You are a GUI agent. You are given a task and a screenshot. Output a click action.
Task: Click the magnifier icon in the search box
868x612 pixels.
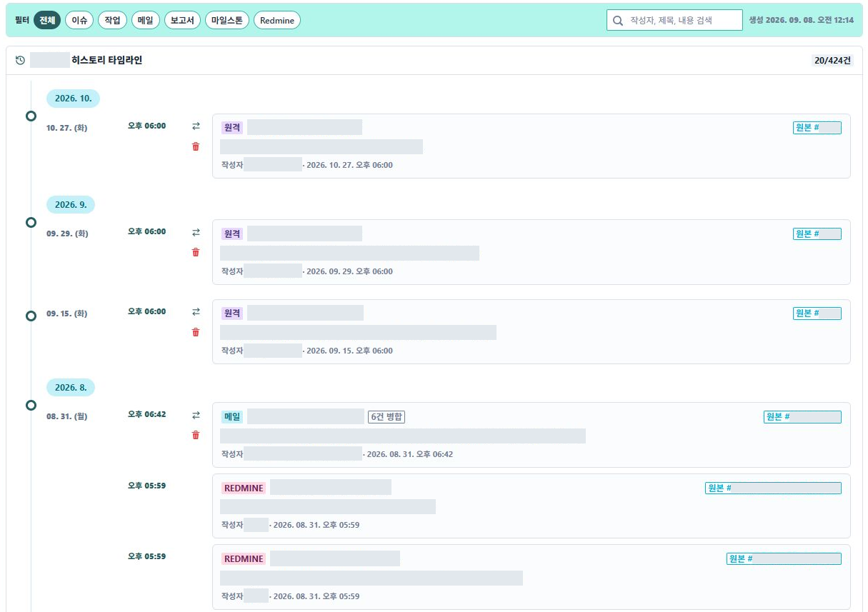(618, 21)
